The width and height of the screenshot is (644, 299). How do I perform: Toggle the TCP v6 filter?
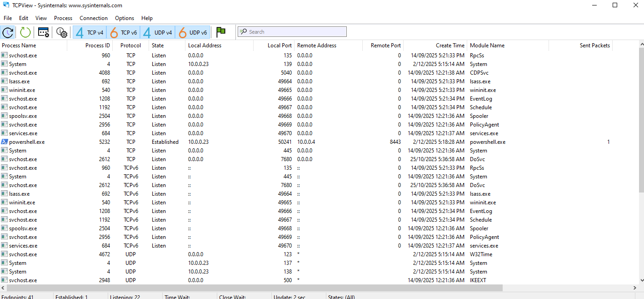[x=123, y=32]
